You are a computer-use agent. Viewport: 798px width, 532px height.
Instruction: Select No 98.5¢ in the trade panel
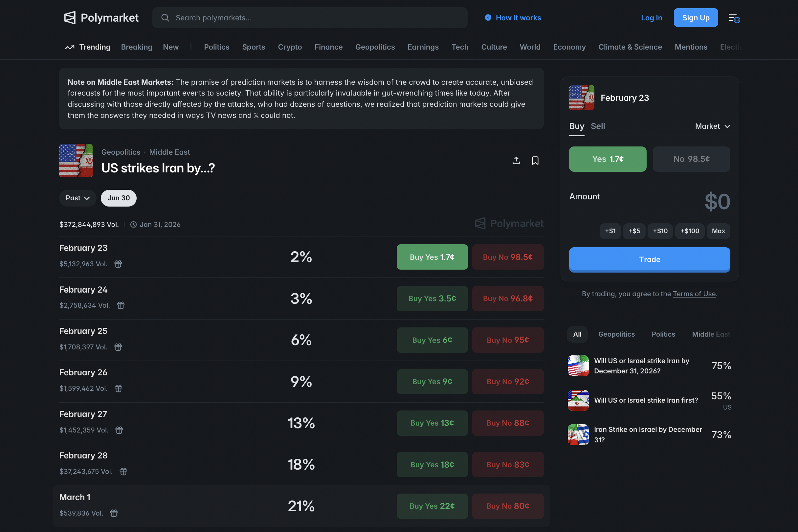pos(691,159)
